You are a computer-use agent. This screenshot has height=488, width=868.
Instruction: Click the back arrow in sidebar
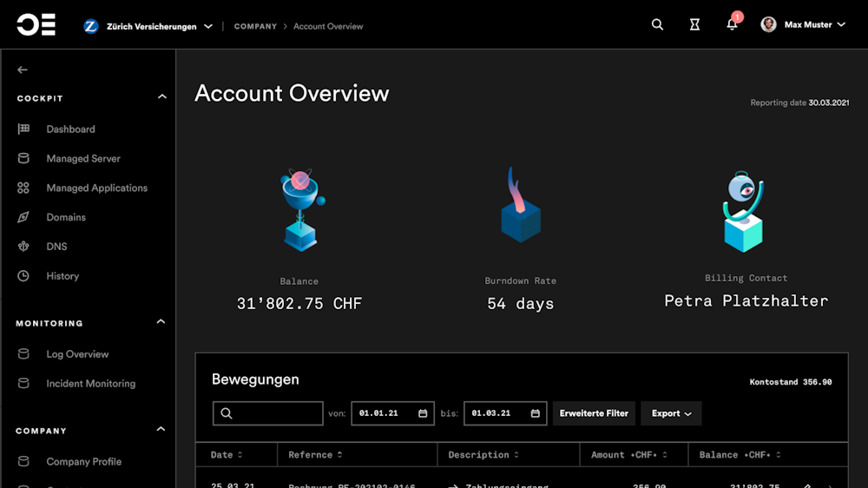click(x=23, y=69)
